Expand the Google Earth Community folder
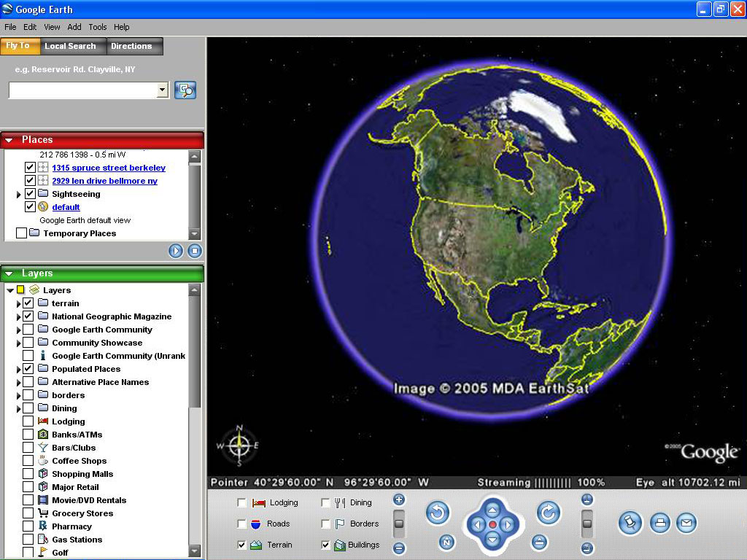Image resolution: width=747 pixels, height=560 pixels. (18, 330)
